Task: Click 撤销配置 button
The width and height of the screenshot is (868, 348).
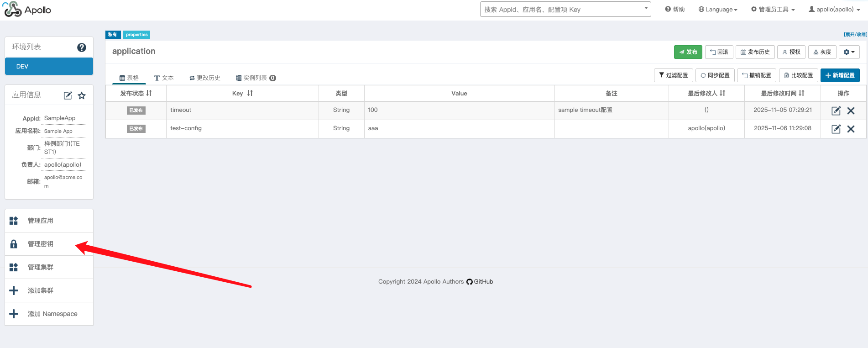Action: (x=757, y=75)
